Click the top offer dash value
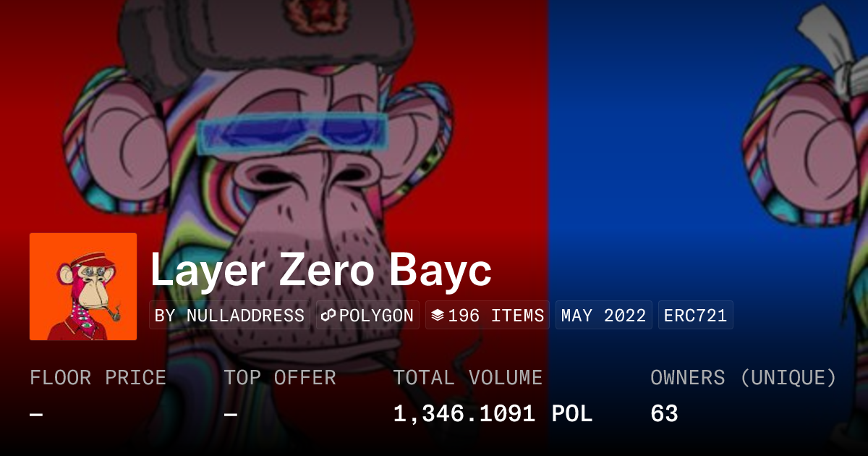The height and width of the screenshot is (456, 868). (x=230, y=414)
